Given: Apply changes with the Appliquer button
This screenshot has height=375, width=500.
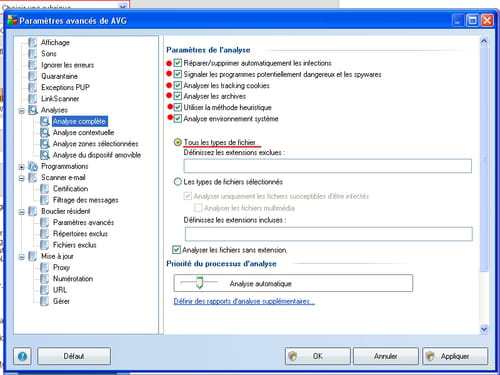Looking at the screenshot, I should [x=455, y=356].
